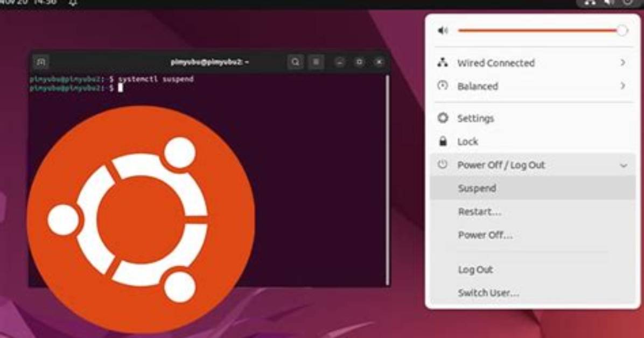Click the speaker icon beside the volume slider
The height and width of the screenshot is (338, 644).
(443, 30)
